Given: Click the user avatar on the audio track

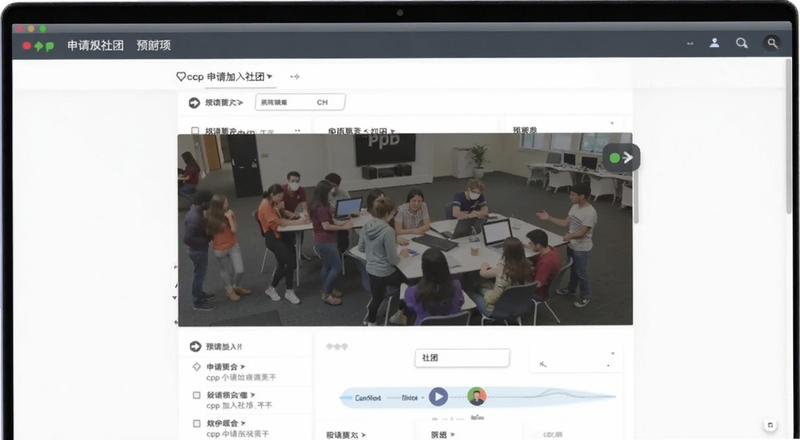Looking at the screenshot, I should coord(477,397).
